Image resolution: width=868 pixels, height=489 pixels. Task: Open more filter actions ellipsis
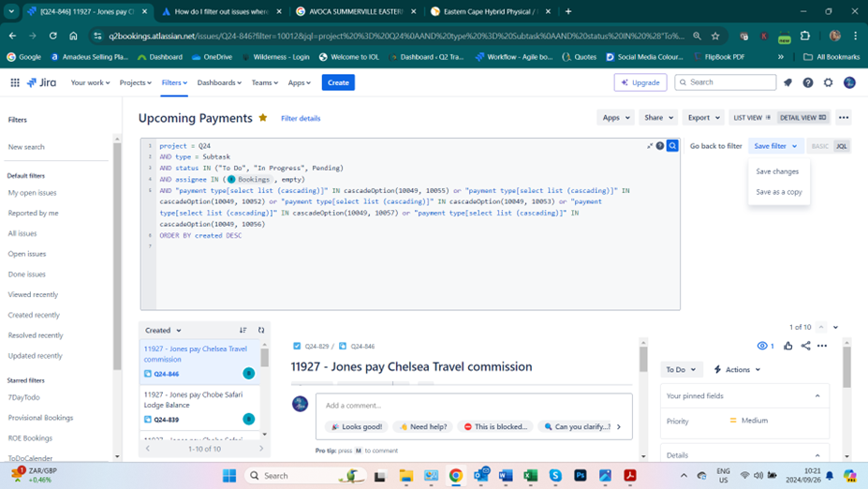844,117
